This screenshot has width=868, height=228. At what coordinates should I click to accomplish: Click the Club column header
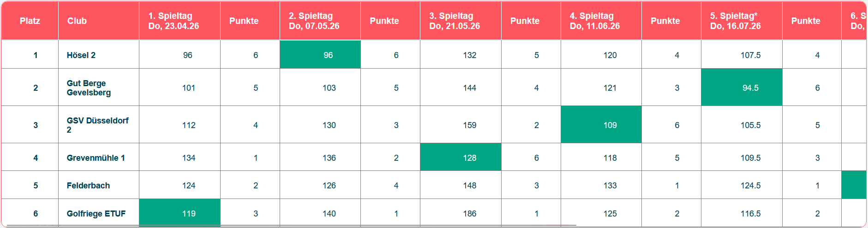click(99, 21)
